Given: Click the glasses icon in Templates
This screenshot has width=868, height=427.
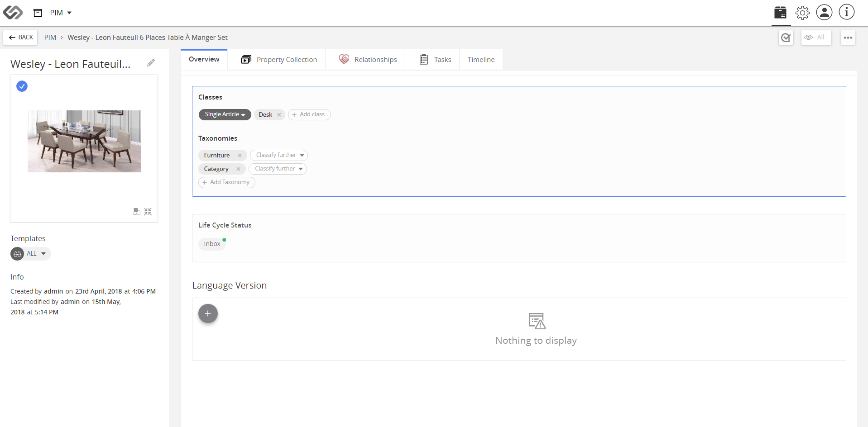Looking at the screenshot, I should 17,254.
